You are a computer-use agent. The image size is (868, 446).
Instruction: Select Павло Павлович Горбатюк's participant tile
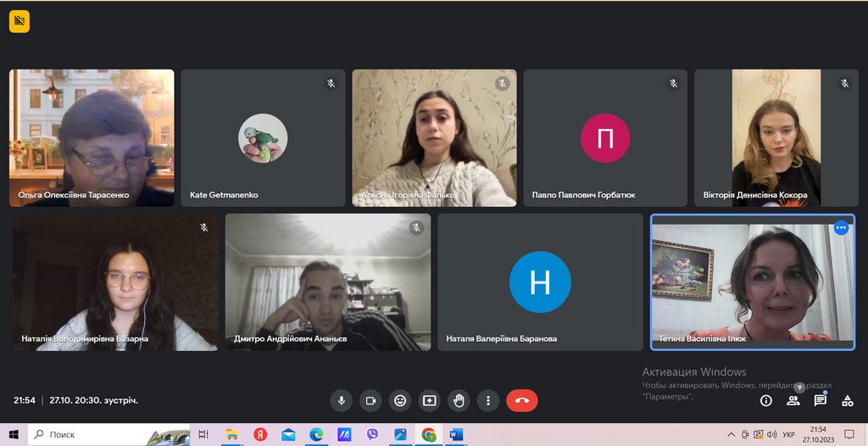[604, 137]
